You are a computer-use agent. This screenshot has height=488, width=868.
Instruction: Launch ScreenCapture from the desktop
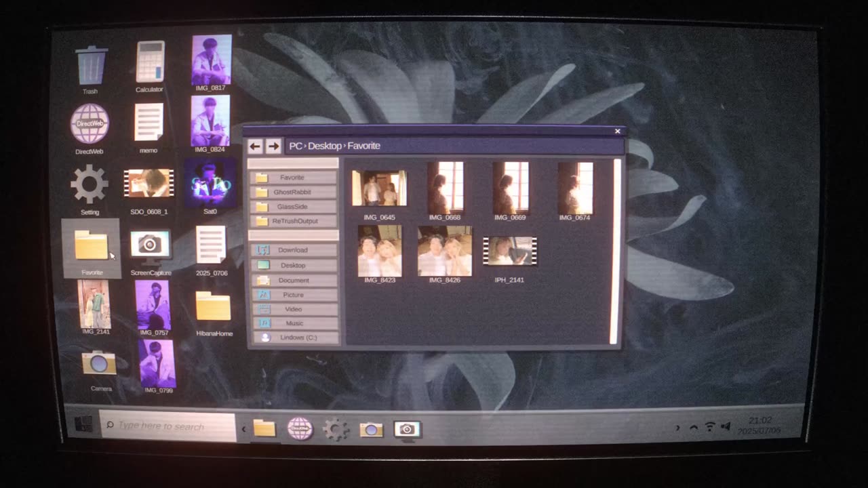(x=150, y=246)
